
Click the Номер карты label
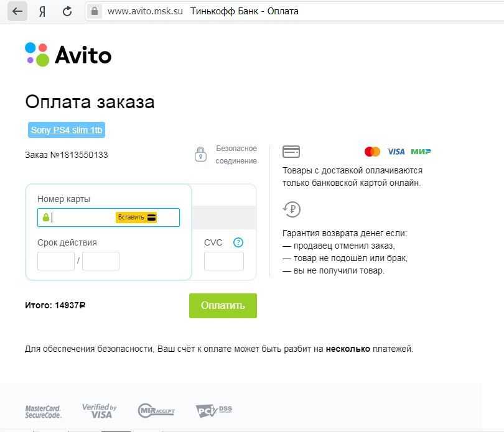coord(63,199)
